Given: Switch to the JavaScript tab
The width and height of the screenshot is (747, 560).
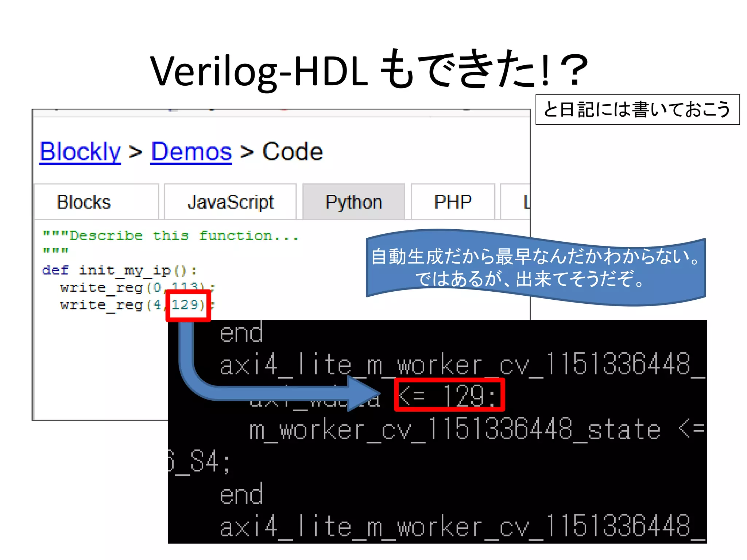Looking at the screenshot, I should point(230,202).
